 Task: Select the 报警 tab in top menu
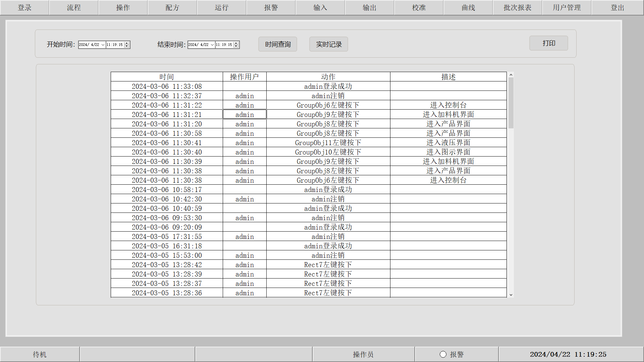tap(271, 7)
